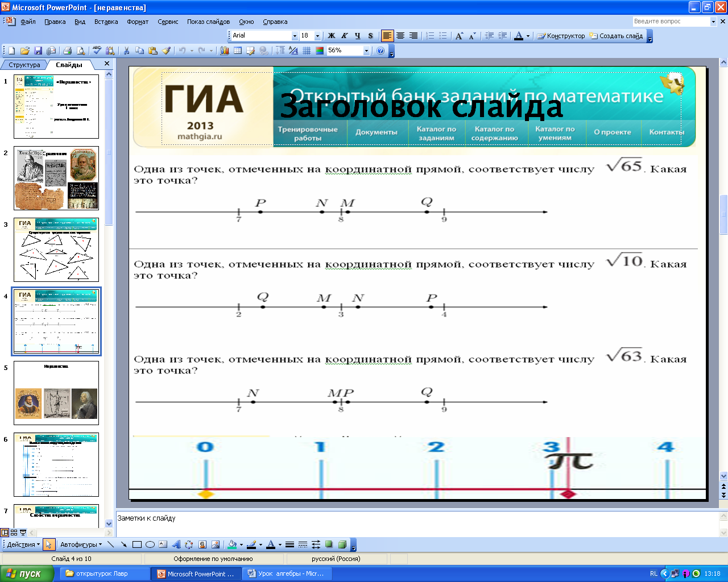Apply Fill Color paint bucket
Image resolution: width=728 pixels, height=582 pixels.
232,544
